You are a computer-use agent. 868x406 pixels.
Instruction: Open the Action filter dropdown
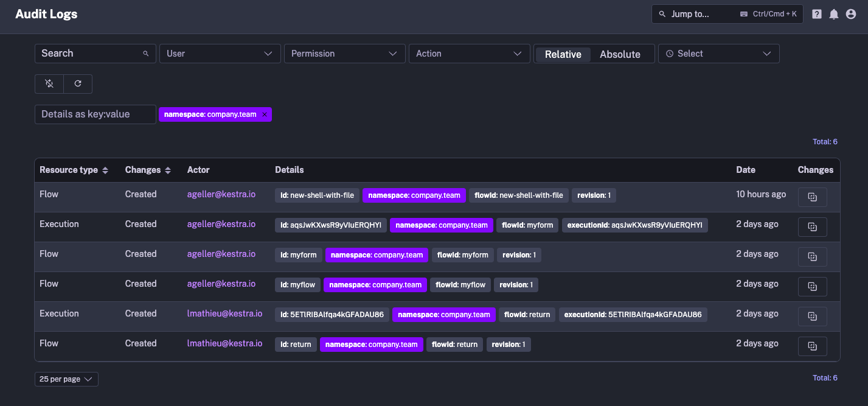pyautogui.click(x=469, y=54)
